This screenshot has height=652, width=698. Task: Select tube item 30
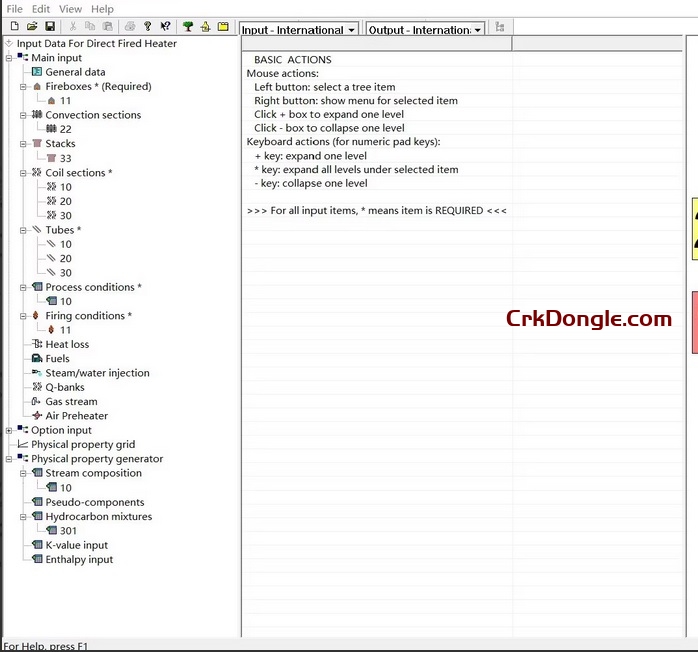coord(65,272)
